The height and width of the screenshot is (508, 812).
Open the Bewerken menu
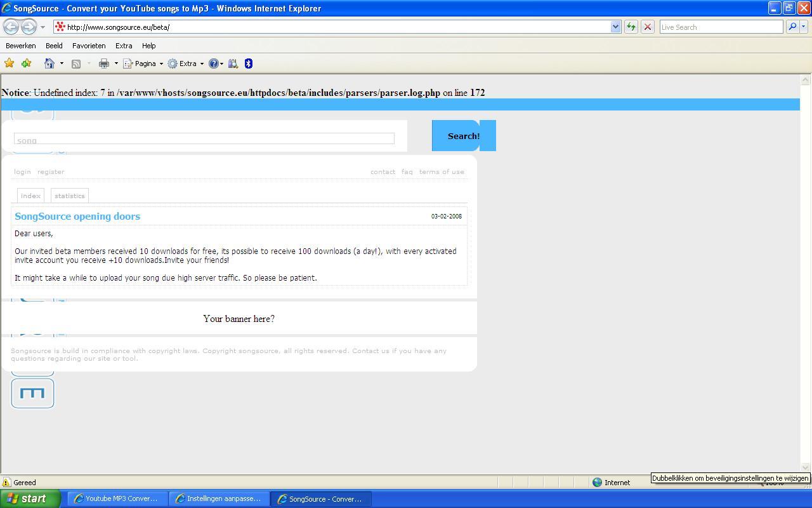pyautogui.click(x=21, y=46)
